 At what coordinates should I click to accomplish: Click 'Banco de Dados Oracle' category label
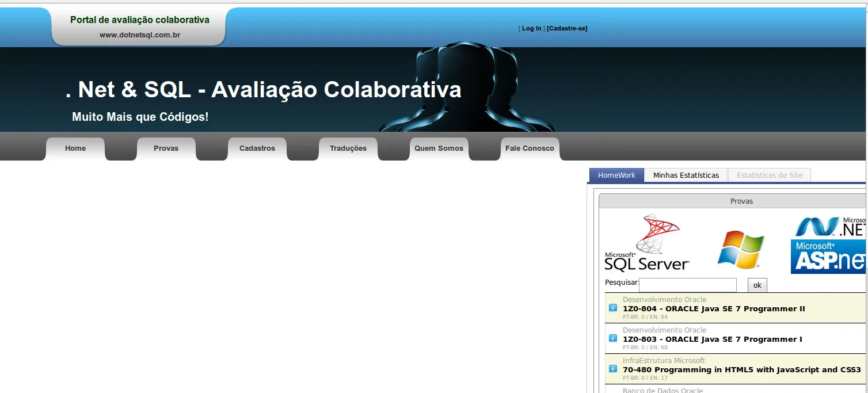click(663, 390)
